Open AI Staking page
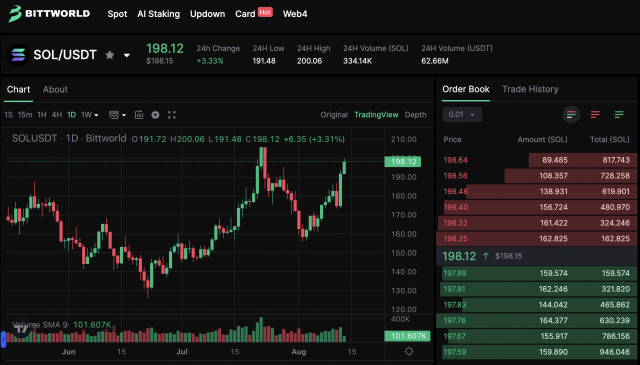Viewport: 640px width, 365px height. [x=158, y=14]
